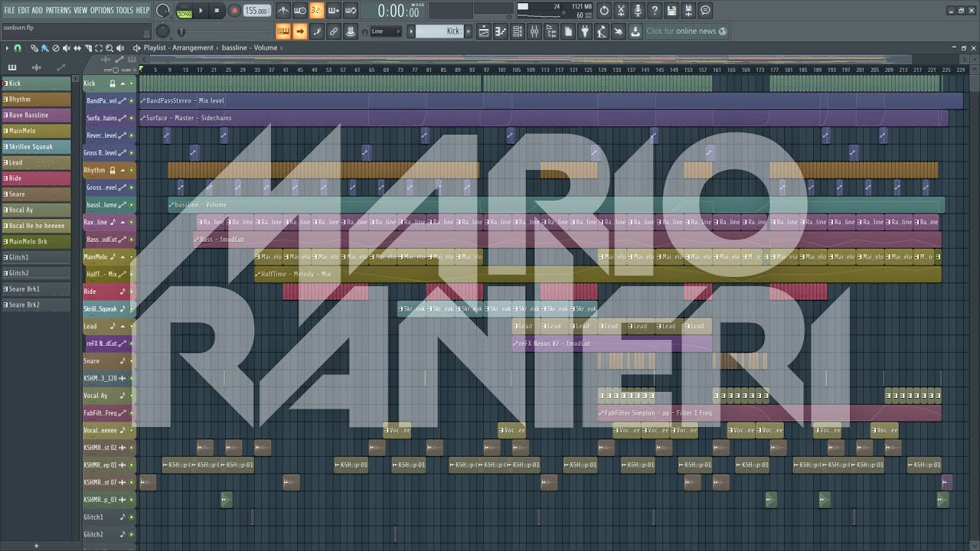Click the song position slider
980x551 pixels.
(x=224, y=31)
